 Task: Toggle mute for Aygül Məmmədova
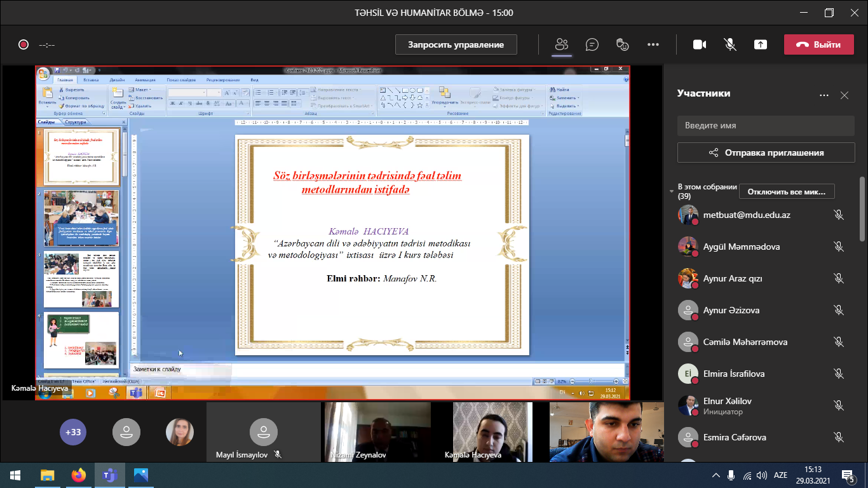[x=839, y=247]
